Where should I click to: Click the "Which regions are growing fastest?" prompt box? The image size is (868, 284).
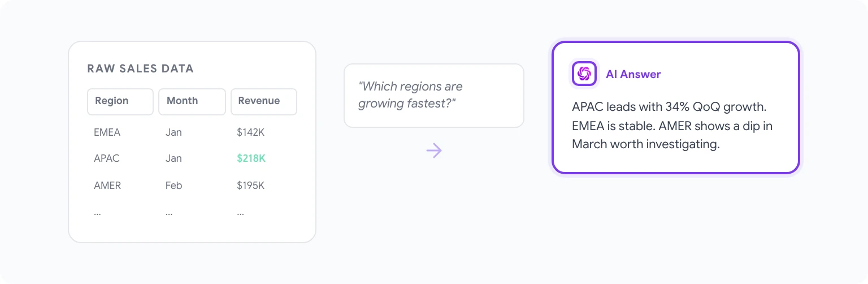[x=433, y=95]
